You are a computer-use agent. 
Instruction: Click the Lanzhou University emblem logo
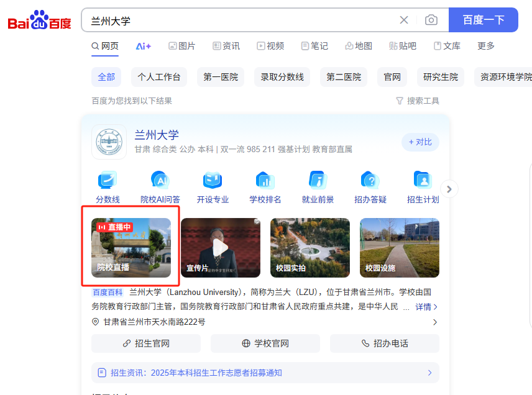coord(109,142)
